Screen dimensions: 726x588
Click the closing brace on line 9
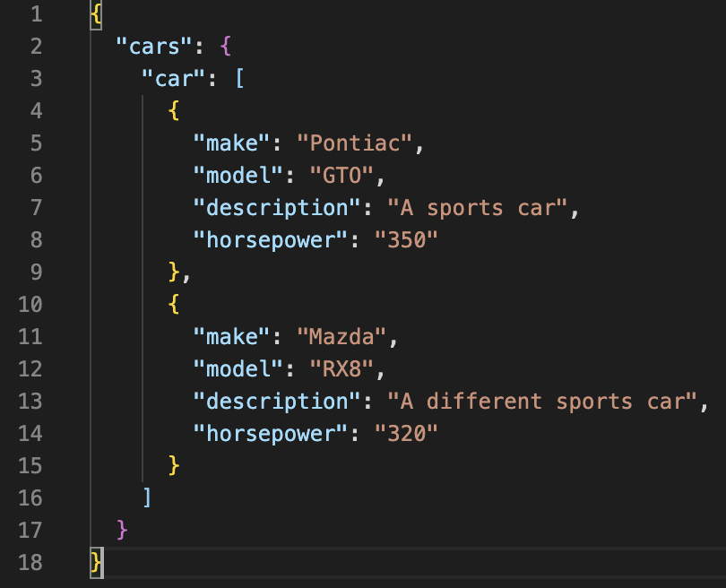click(x=174, y=272)
